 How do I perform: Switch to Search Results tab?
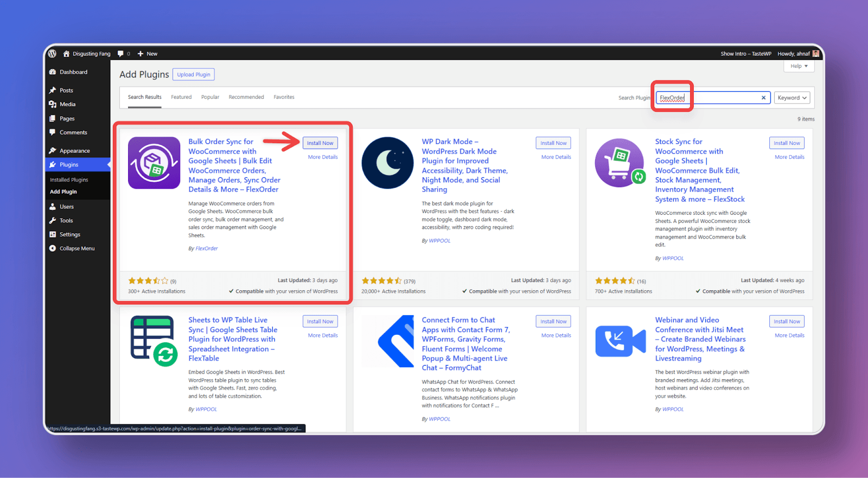coord(144,97)
